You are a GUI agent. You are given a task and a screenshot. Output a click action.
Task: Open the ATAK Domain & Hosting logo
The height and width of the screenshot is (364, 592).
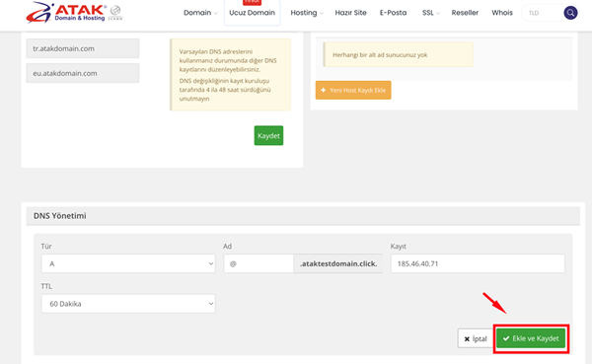pos(74,13)
